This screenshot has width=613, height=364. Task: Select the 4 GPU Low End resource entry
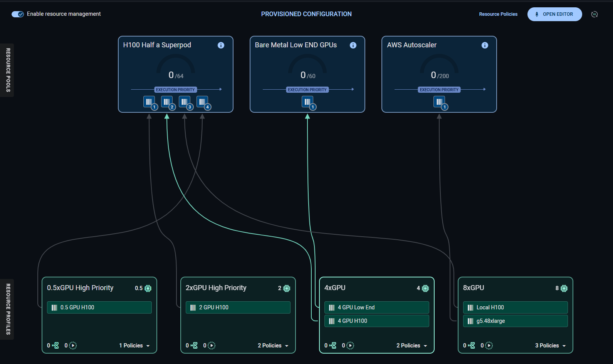(x=376, y=307)
